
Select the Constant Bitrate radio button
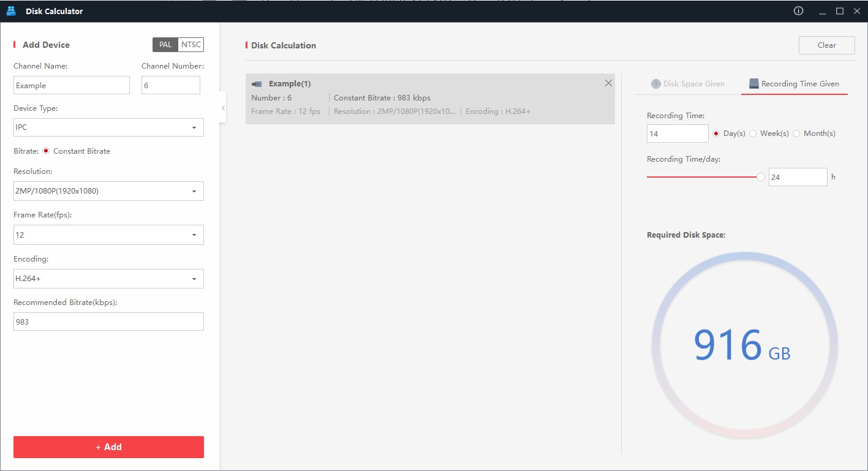(46, 151)
